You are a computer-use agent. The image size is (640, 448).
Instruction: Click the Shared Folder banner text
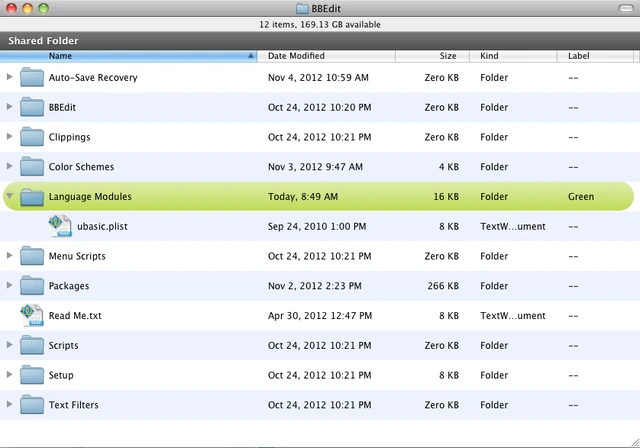click(43, 41)
